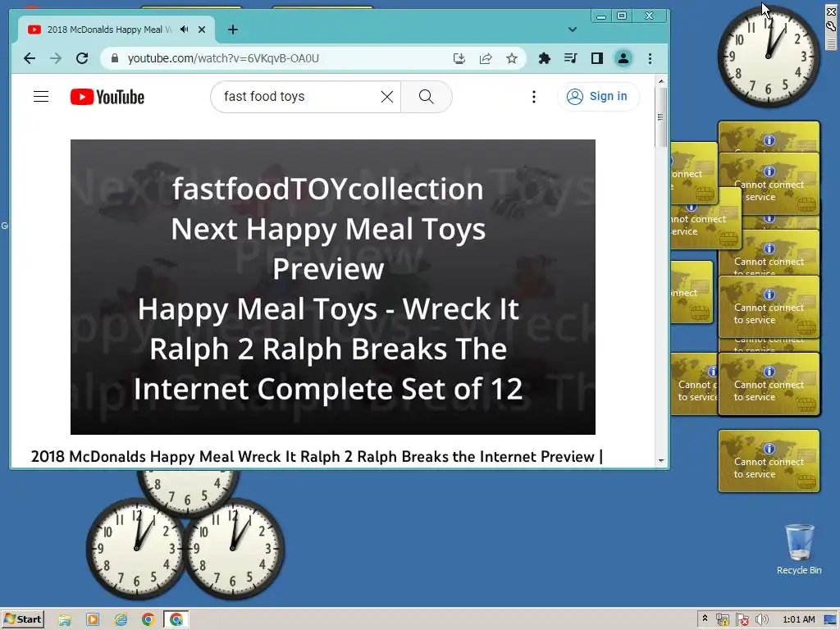This screenshot has height=630, width=840.
Task: Go to YouTube home via logo
Action: 107,97
